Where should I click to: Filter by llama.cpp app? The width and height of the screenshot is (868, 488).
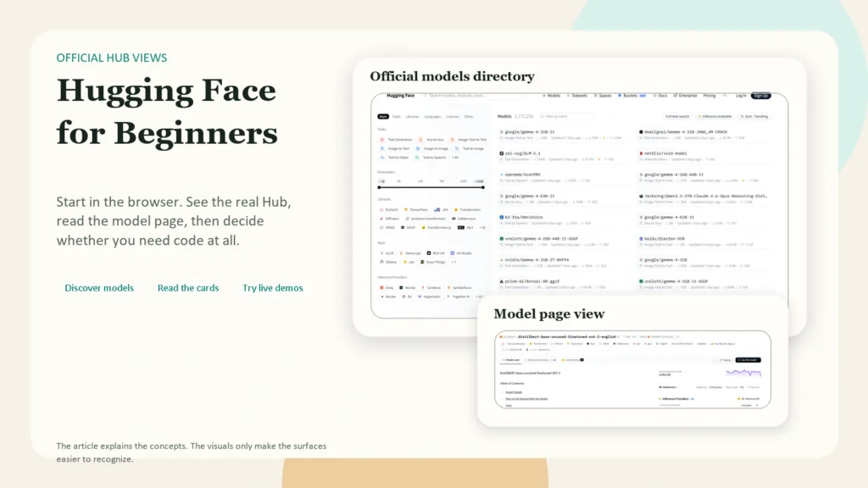pyautogui.click(x=411, y=252)
